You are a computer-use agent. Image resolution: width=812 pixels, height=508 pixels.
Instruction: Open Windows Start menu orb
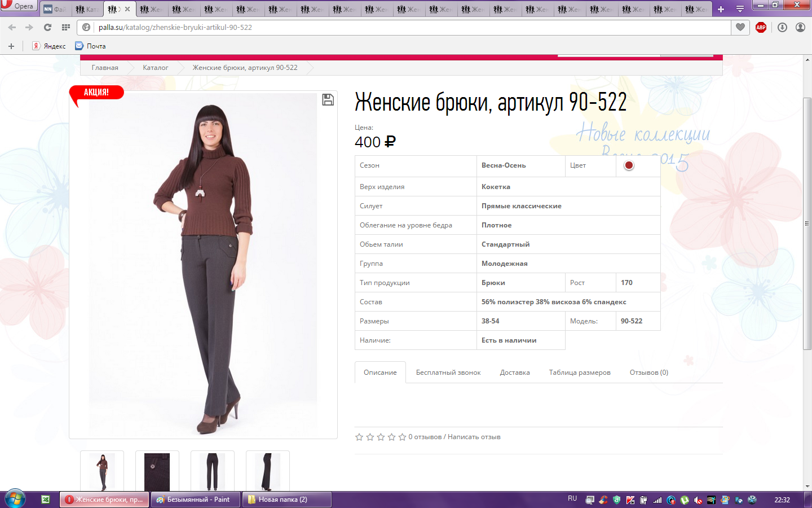point(15,499)
